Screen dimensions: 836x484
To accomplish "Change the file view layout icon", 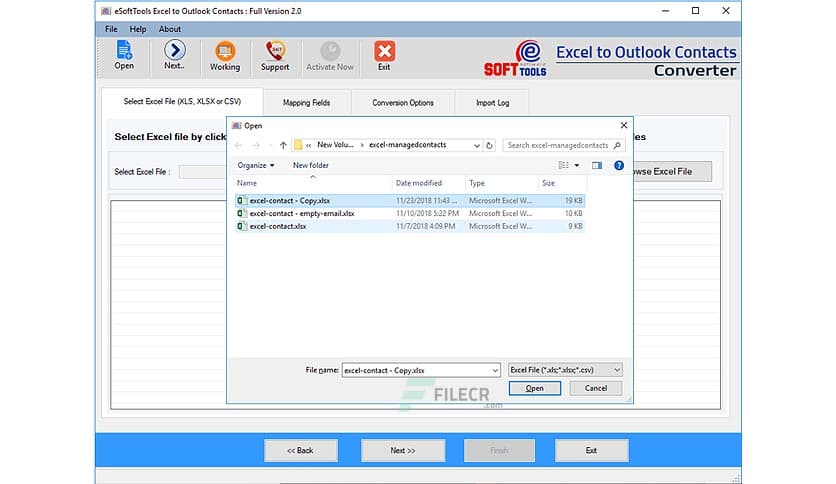I will [564, 165].
